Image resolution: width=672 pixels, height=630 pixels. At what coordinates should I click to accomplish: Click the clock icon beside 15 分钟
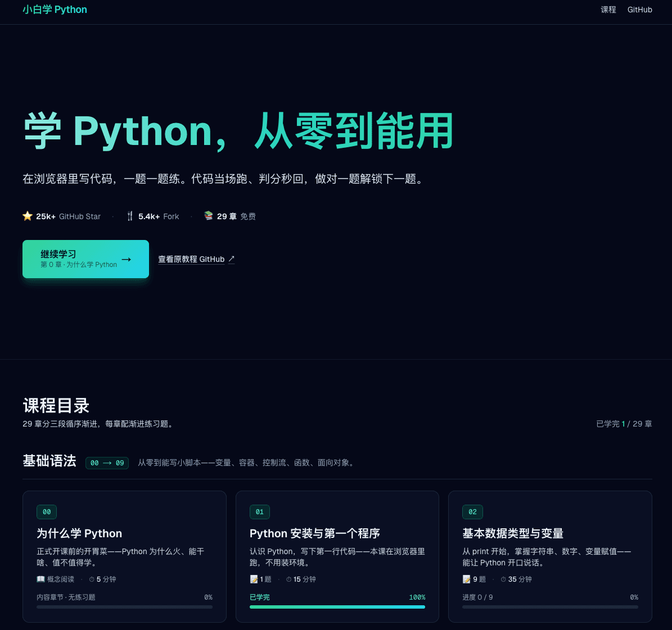[289, 579]
